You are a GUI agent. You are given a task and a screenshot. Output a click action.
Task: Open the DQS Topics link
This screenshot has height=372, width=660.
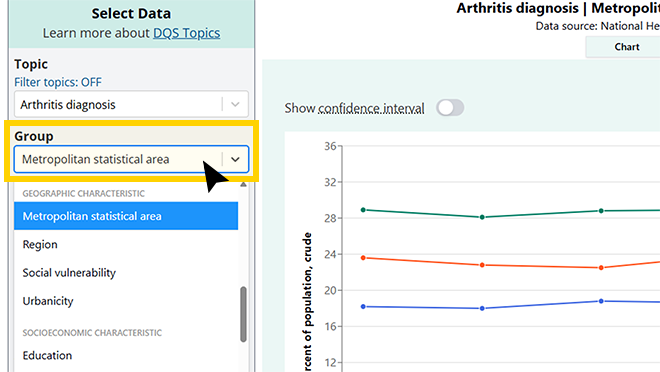pyautogui.click(x=186, y=33)
